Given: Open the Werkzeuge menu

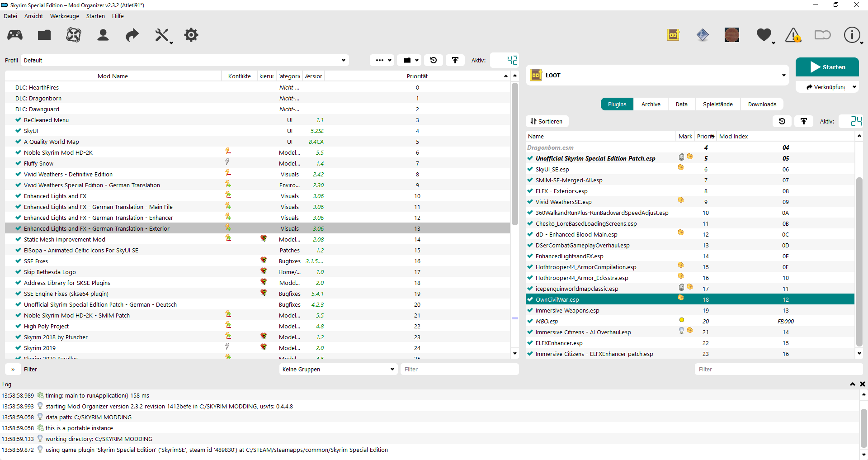Looking at the screenshot, I should [x=64, y=16].
